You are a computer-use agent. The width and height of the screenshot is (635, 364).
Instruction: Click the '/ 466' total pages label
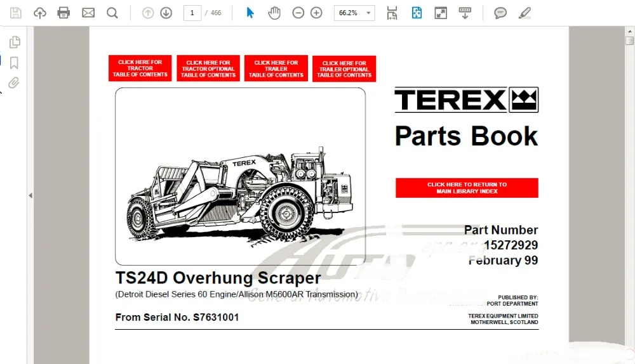[x=213, y=13]
